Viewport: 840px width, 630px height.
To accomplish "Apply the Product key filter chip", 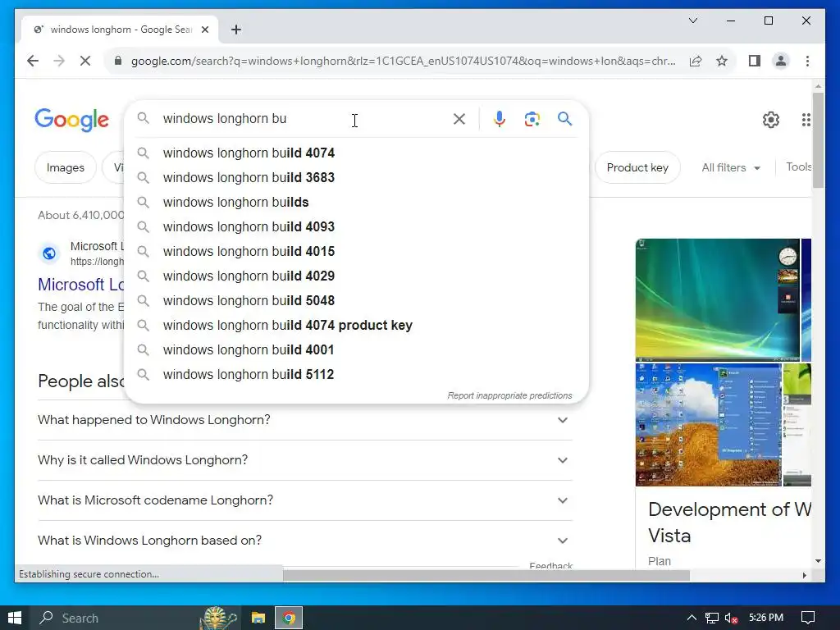I will [x=637, y=167].
